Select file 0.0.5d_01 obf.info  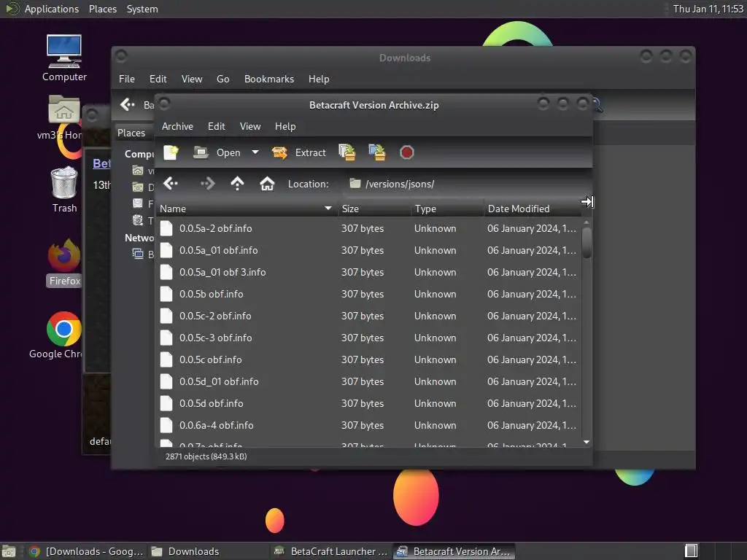coord(368,382)
